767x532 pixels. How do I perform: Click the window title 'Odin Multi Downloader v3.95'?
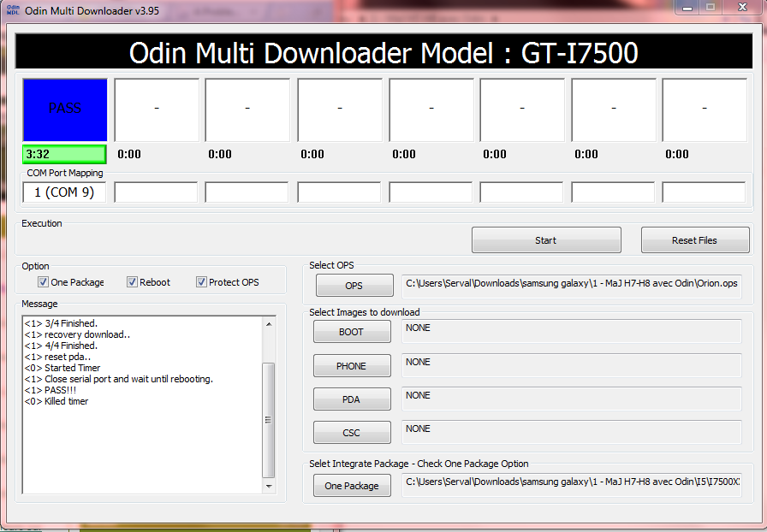(92, 11)
